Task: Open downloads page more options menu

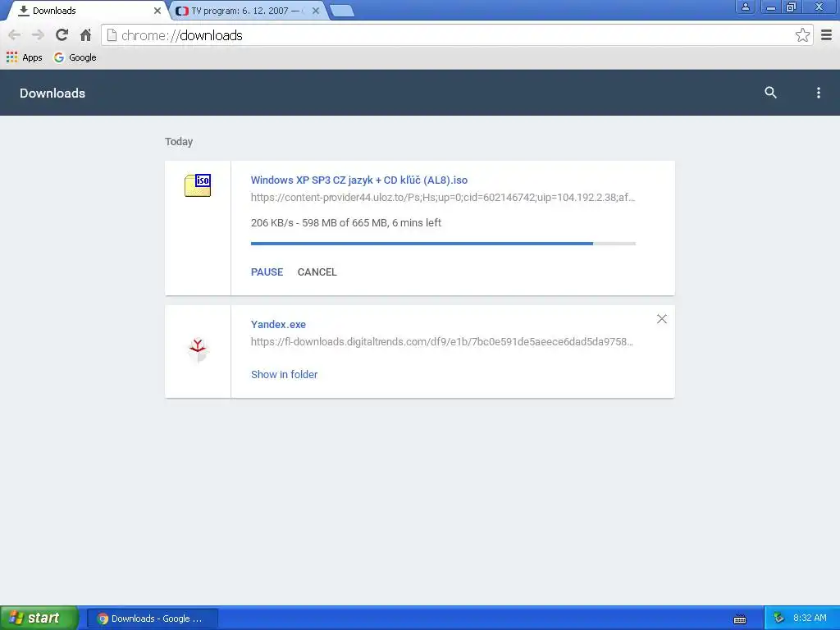Action: 818,93
